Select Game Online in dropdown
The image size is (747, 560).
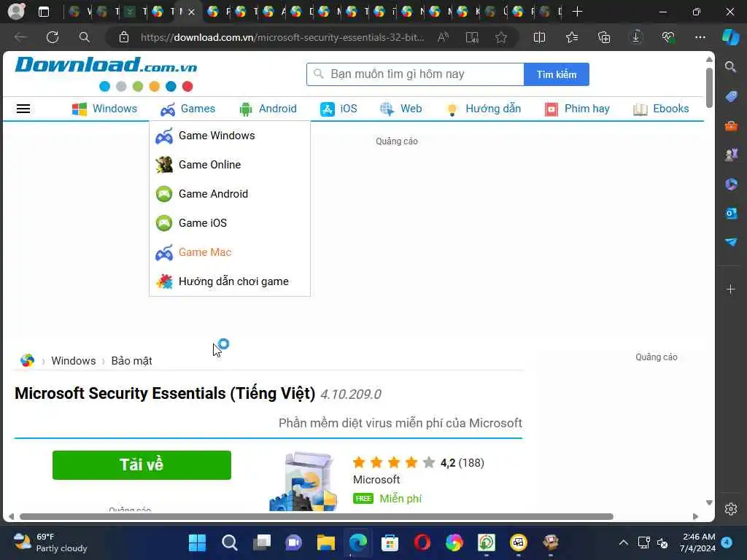230,165
